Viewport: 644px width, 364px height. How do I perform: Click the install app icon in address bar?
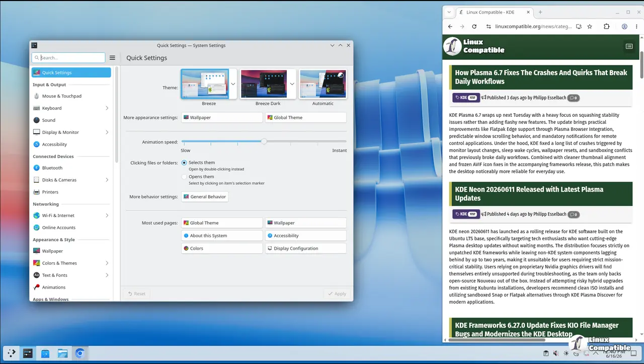(579, 27)
